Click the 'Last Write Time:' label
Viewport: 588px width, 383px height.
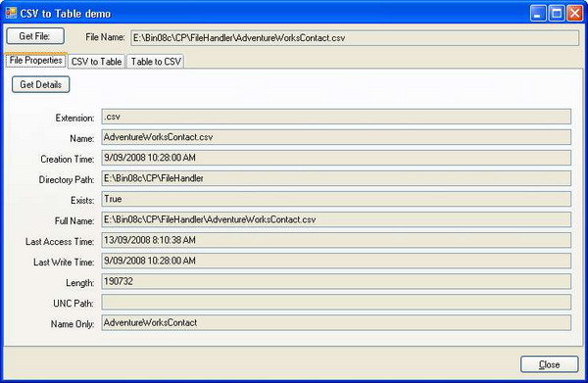point(64,263)
